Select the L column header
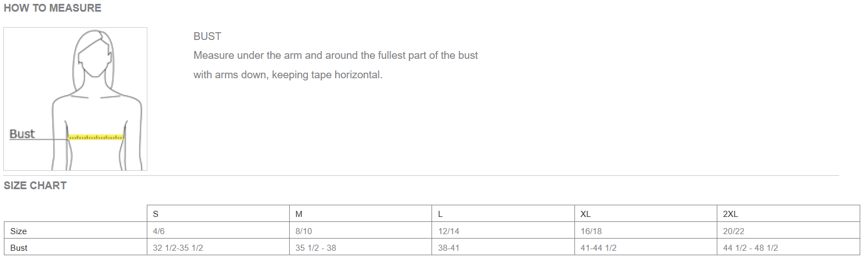The width and height of the screenshot is (868, 258). (x=440, y=214)
